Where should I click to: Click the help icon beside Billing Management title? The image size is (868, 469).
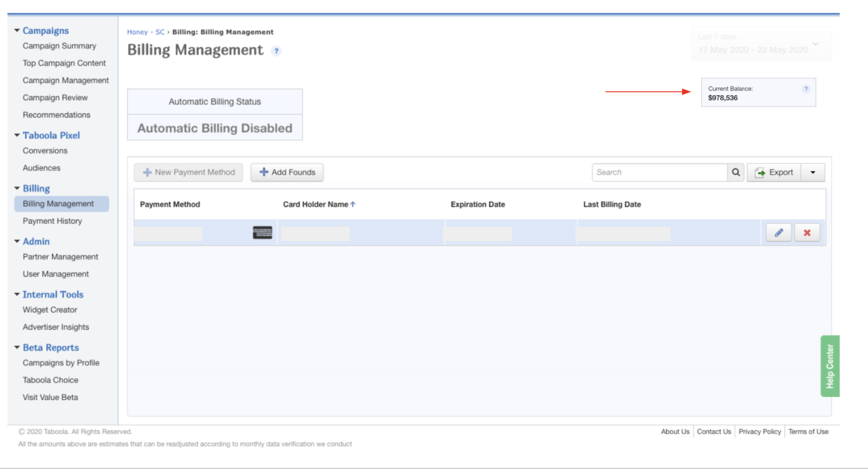[276, 52]
